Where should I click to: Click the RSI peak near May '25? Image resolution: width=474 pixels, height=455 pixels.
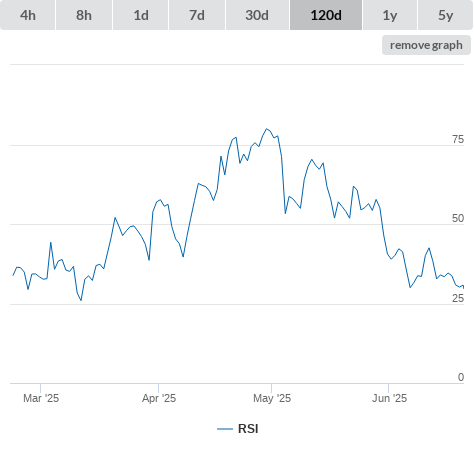tap(266, 129)
